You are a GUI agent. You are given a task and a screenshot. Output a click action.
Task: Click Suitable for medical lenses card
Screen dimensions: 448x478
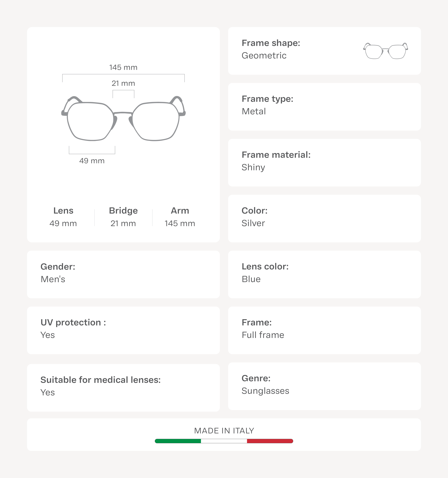pyautogui.click(x=123, y=388)
